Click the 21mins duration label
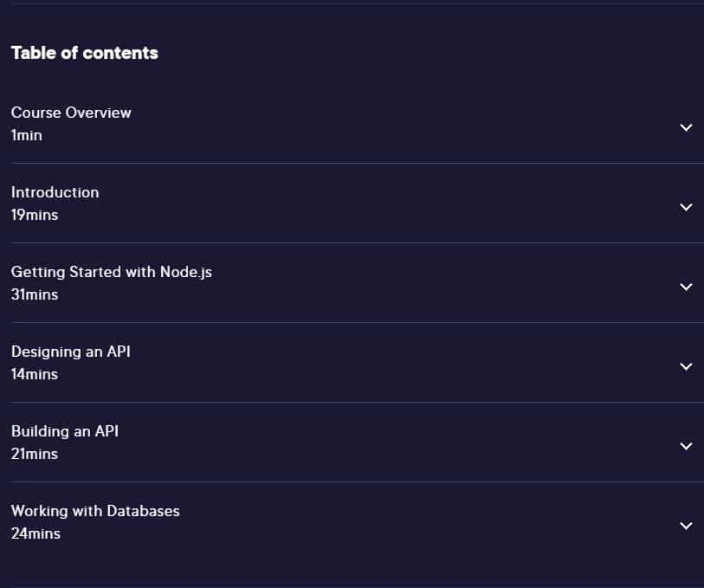Viewport: 704px width, 588px height. point(35,454)
